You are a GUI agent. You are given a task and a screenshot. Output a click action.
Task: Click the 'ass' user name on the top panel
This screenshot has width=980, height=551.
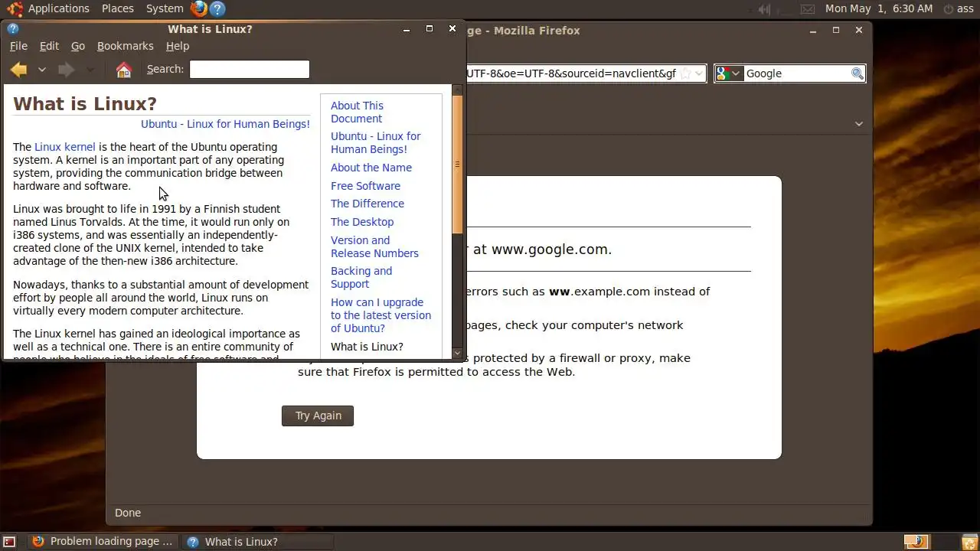click(x=965, y=9)
